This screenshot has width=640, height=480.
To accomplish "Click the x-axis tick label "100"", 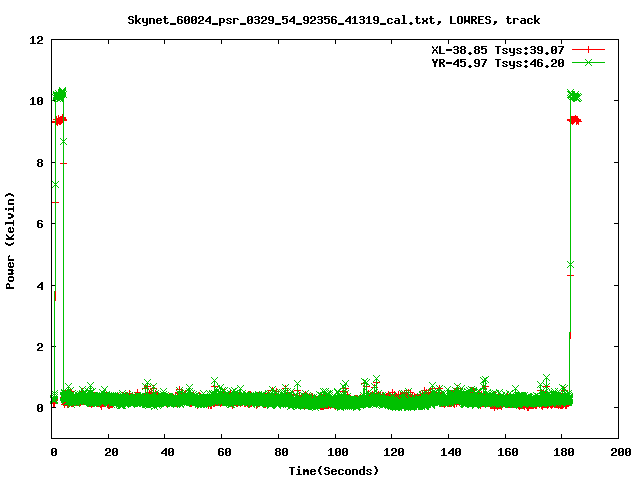I will click(338, 452).
